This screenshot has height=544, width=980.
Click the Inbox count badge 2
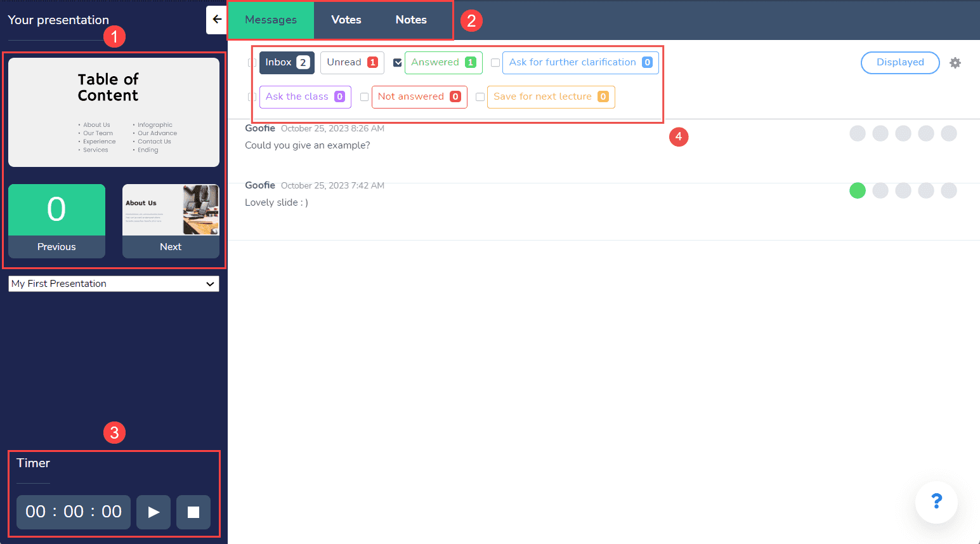coord(303,62)
